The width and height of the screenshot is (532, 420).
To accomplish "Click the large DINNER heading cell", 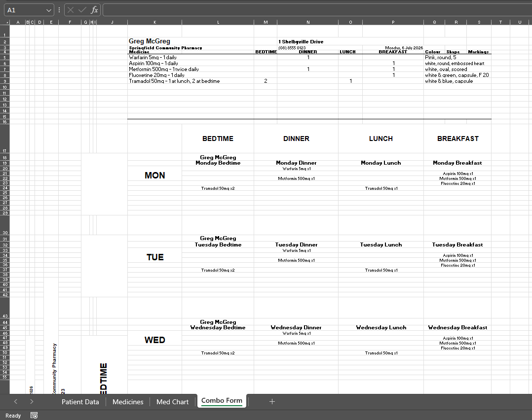I will [296, 139].
